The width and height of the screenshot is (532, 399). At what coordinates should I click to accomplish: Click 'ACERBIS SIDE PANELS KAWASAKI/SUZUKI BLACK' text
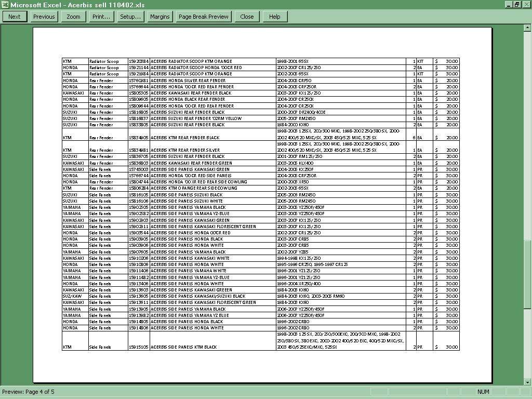coord(198,296)
